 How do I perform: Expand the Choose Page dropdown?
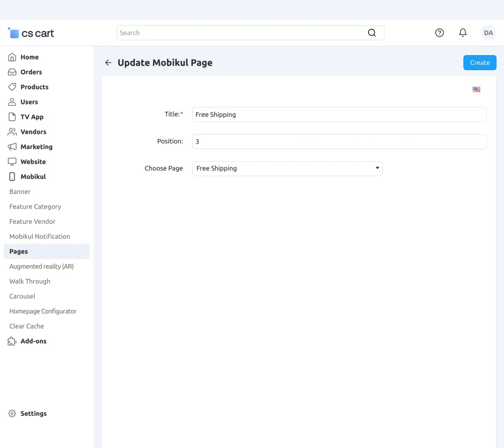(x=287, y=168)
